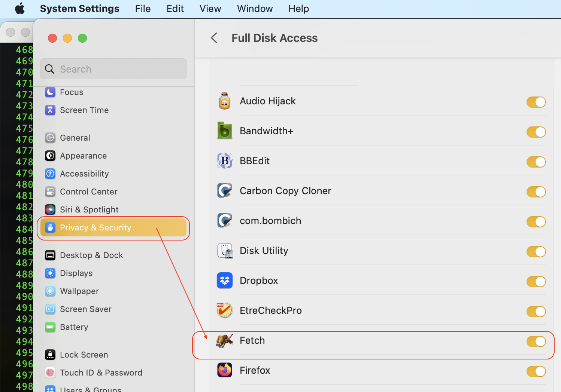
Task: Click the Disk Utility app icon
Action: (225, 251)
